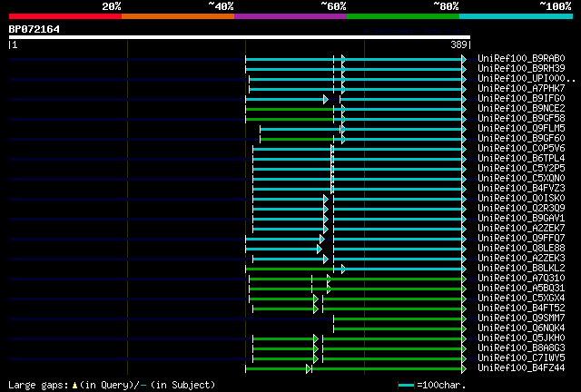Screen dimensions: 581x392
Task: Click the UniRef100_Q9SMM7 label
Action: 521,318
